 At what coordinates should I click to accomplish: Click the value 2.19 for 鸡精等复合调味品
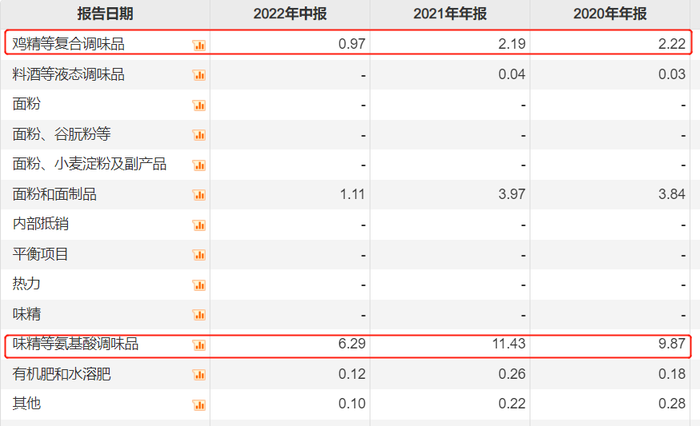click(512, 44)
